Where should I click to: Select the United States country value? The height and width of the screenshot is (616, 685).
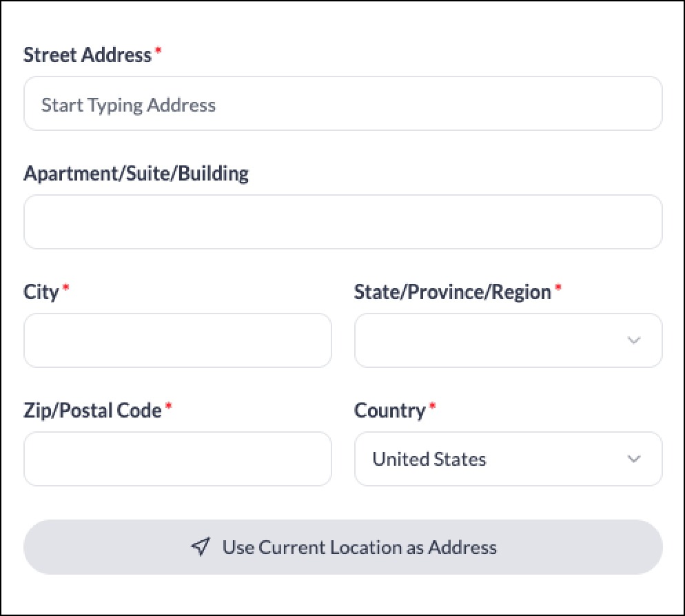click(429, 459)
